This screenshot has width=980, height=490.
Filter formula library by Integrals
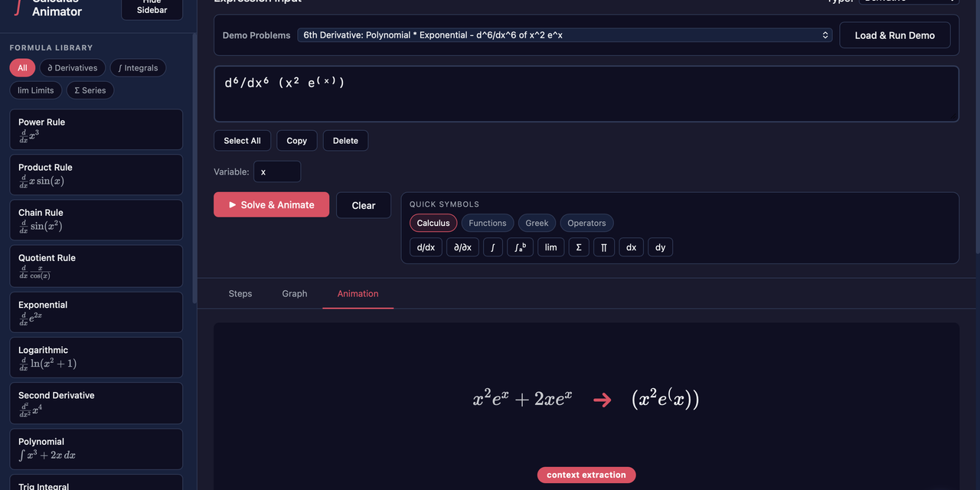click(138, 68)
